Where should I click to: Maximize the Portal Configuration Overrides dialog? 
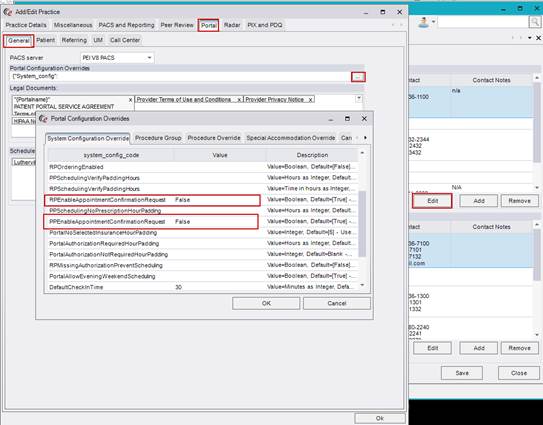347,119
